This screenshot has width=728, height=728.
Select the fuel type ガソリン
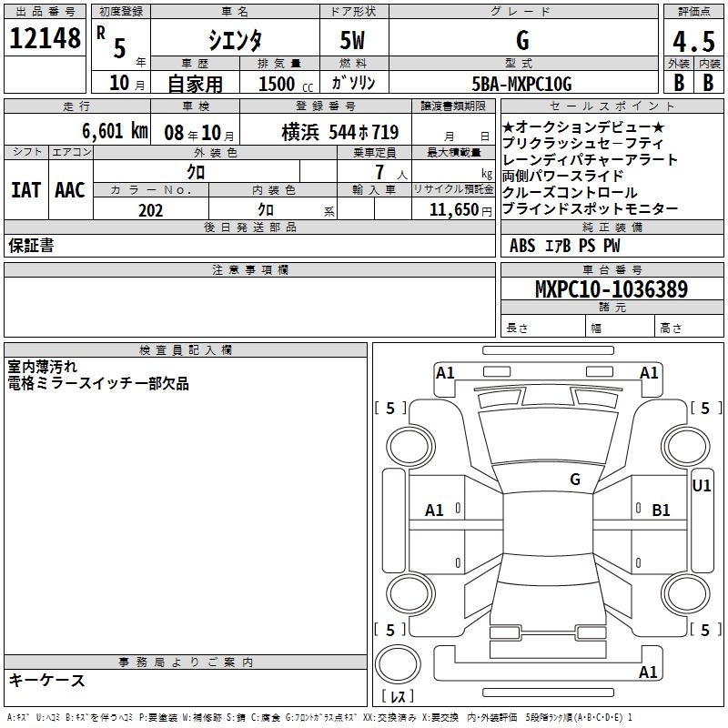[x=353, y=83]
